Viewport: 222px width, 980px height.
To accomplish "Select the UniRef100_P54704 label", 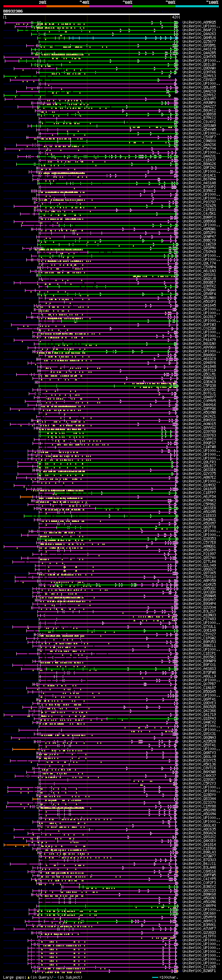I will (199, 149).
